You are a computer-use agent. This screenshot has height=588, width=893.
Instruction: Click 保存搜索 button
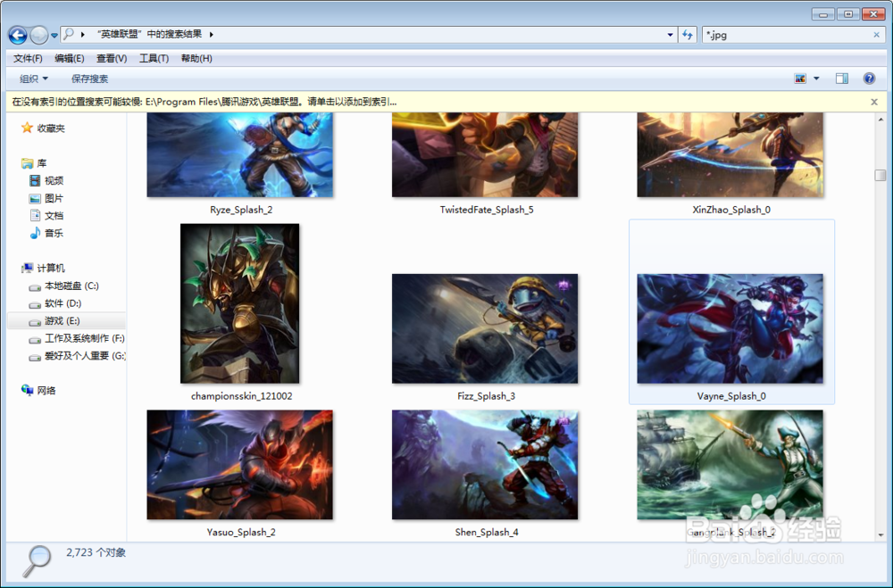pos(89,79)
